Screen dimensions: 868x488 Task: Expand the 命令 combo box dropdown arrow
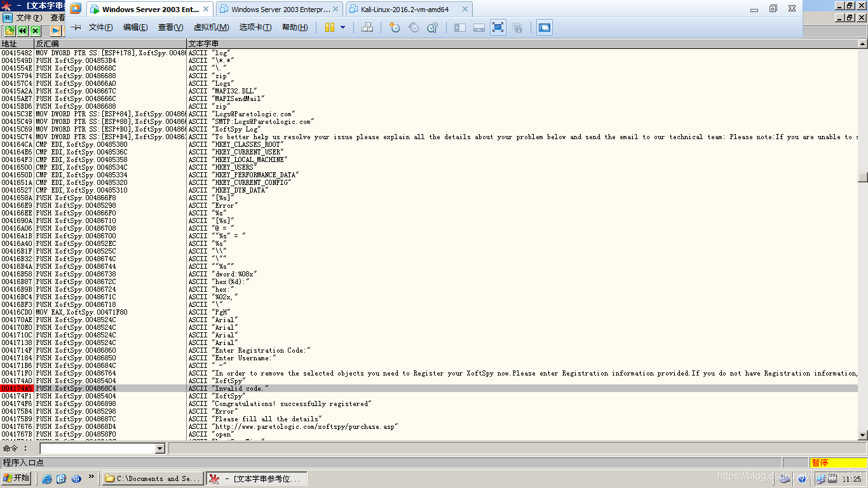pos(160,449)
